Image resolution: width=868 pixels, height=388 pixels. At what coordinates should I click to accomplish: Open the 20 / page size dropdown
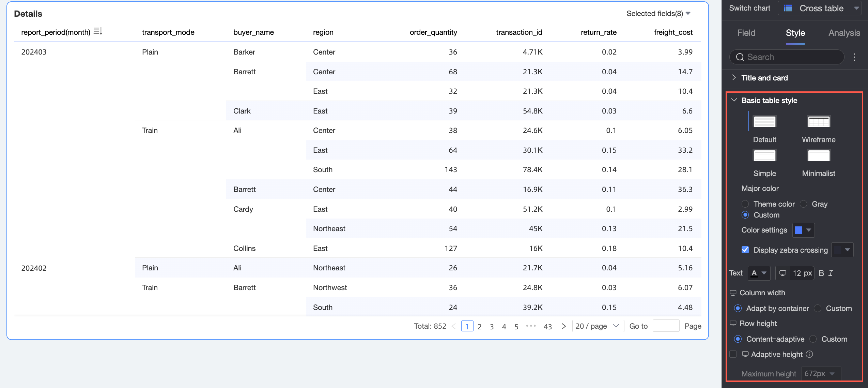click(x=598, y=326)
